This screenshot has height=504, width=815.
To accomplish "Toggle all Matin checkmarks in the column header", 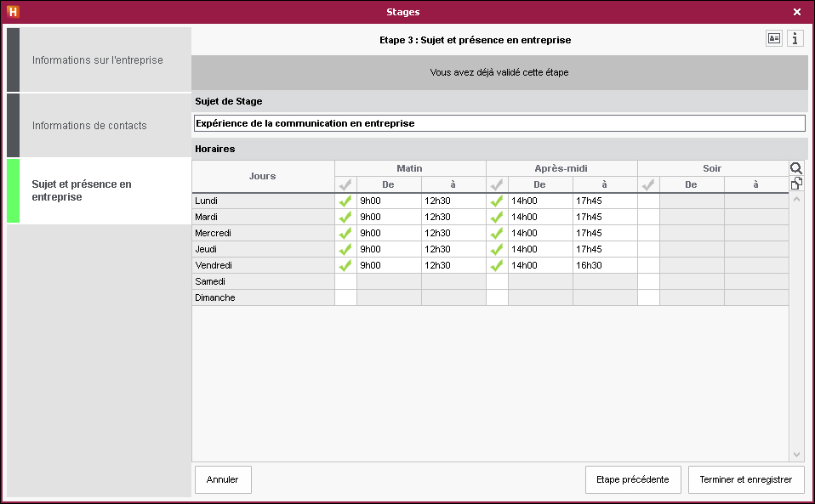I will [x=345, y=184].
